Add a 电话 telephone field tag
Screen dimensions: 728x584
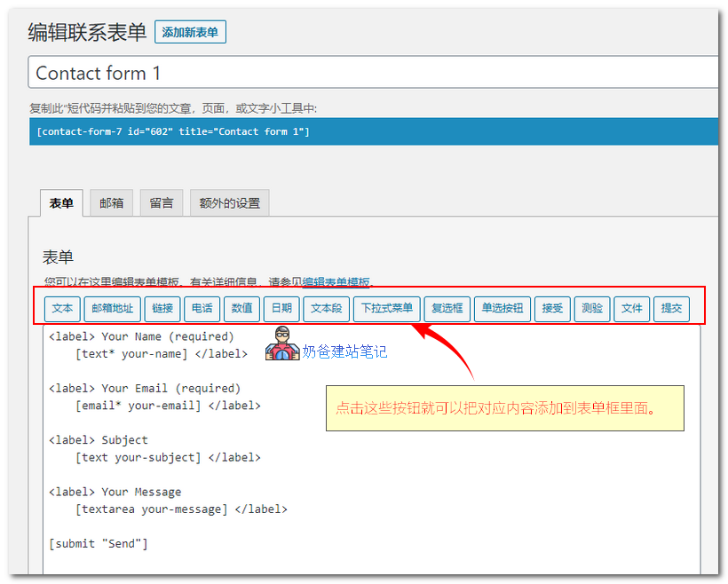click(202, 309)
